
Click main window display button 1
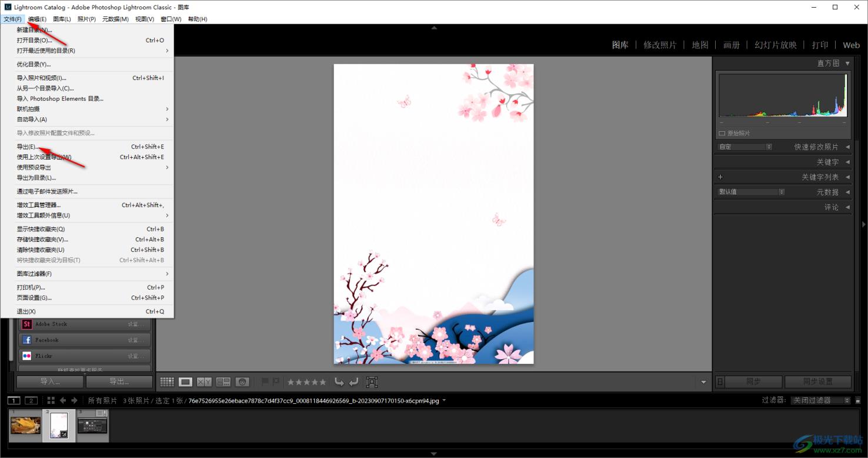point(14,400)
